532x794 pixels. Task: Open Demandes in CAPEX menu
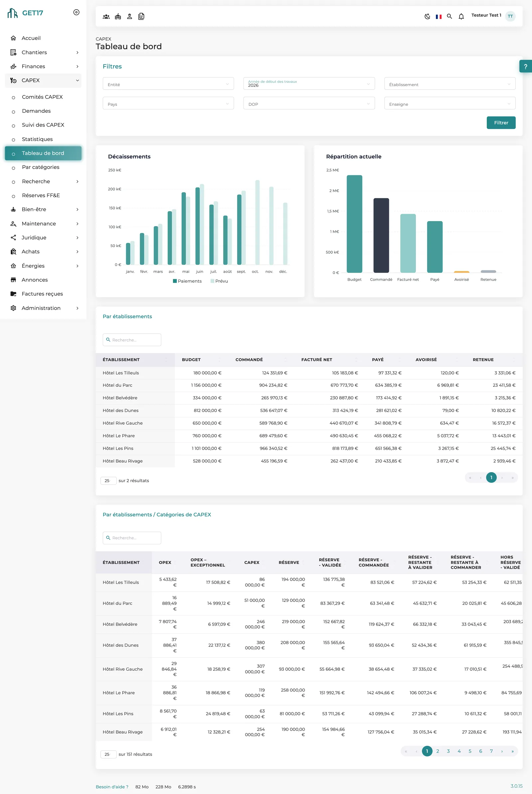click(x=36, y=111)
